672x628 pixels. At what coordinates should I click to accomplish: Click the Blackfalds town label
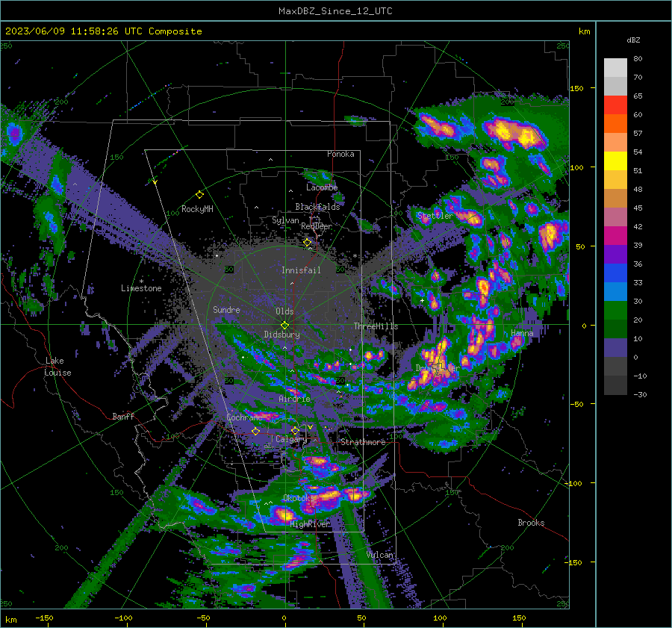tap(317, 207)
